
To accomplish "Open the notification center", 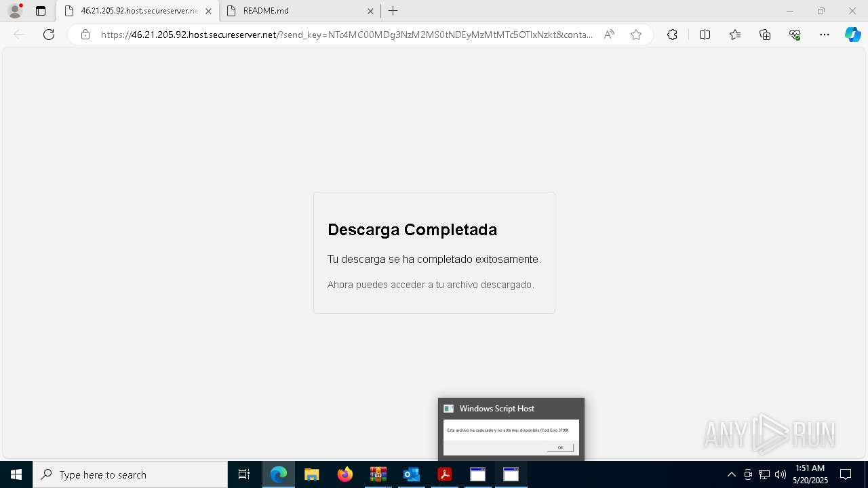I will pyautogui.click(x=846, y=474).
